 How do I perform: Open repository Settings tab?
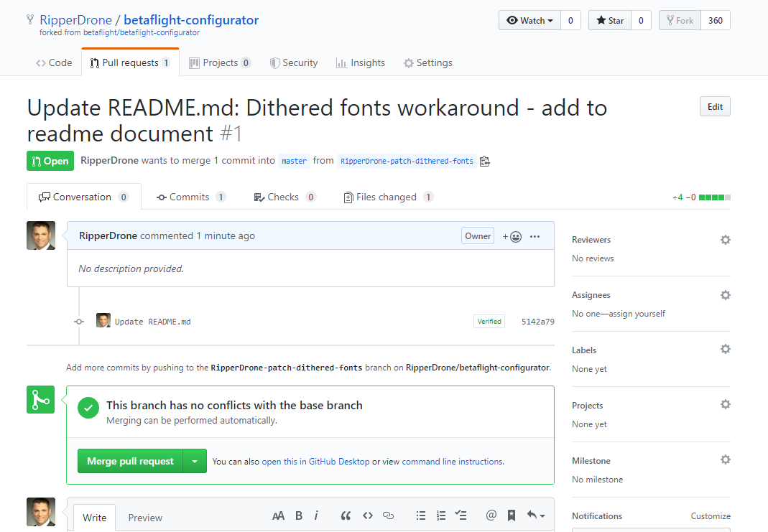pyautogui.click(x=428, y=62)
